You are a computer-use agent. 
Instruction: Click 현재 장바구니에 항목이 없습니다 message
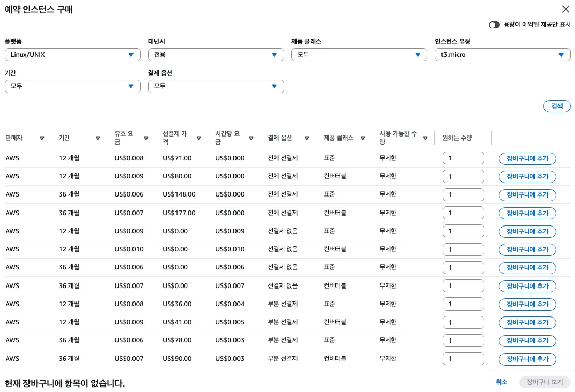click(x=65, y=383)
